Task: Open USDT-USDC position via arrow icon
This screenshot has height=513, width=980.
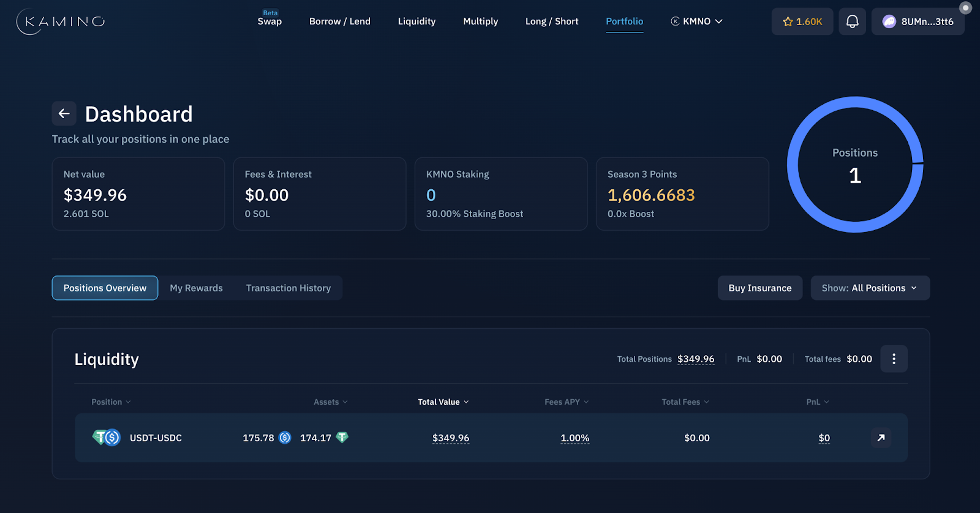Action: coord(881,438)
